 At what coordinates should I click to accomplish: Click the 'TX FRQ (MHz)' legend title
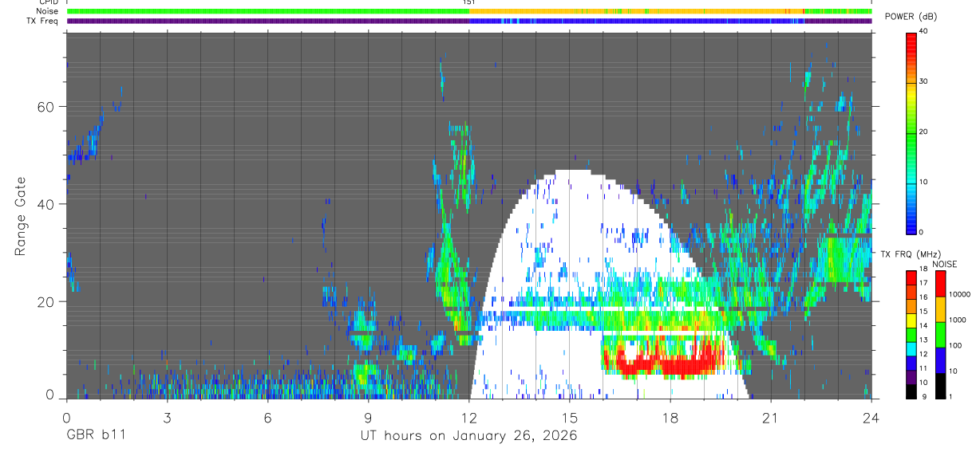click(911, 254)
